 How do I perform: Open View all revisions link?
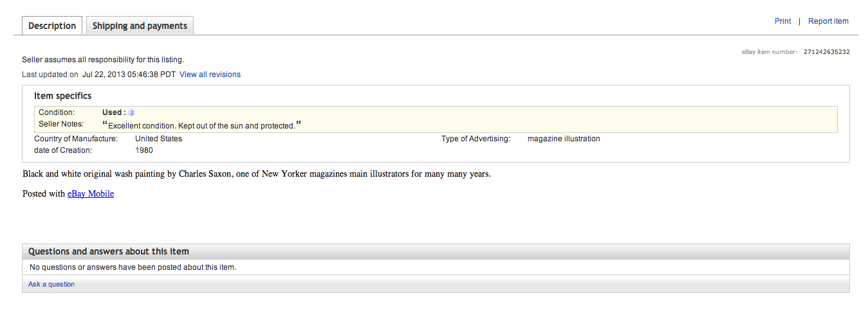(210, 75)
